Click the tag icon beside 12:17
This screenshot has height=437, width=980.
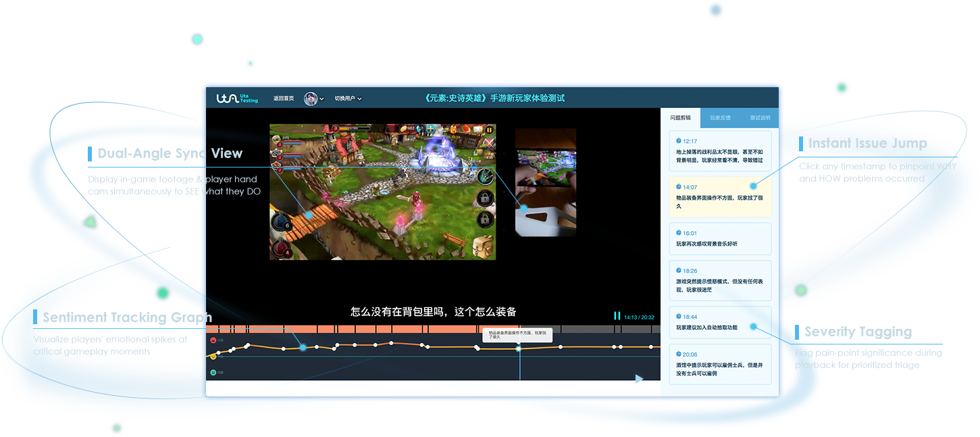(679, 140)
